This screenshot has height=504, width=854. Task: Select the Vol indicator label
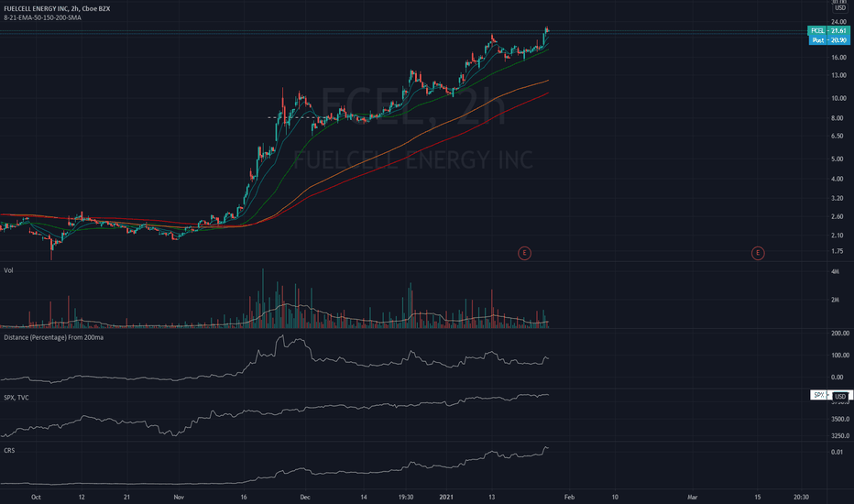tap(9, 270)
